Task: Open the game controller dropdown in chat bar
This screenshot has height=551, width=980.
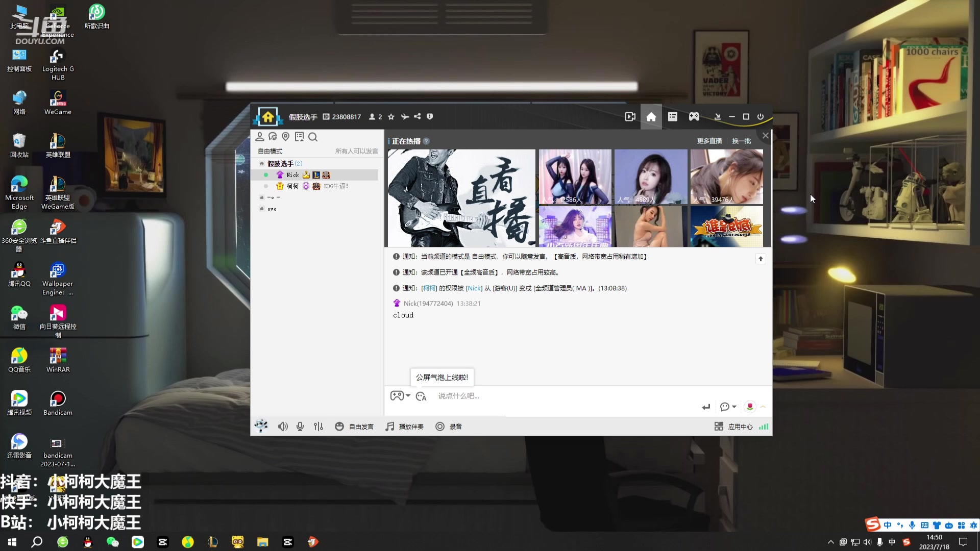Action: coord(400,396)
